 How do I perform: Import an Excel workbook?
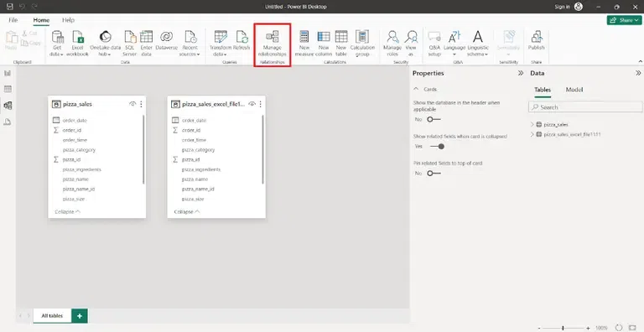point(77,43)
